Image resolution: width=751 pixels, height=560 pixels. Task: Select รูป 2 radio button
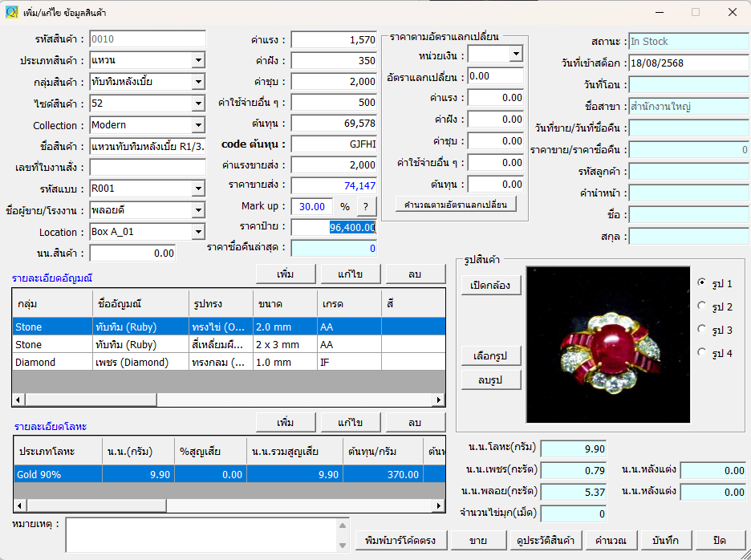702,306
